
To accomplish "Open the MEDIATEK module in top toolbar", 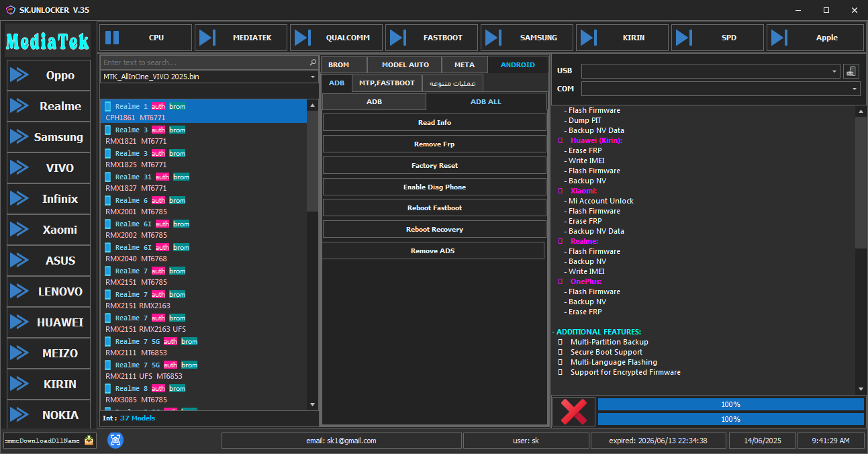I will click(241, 38).
